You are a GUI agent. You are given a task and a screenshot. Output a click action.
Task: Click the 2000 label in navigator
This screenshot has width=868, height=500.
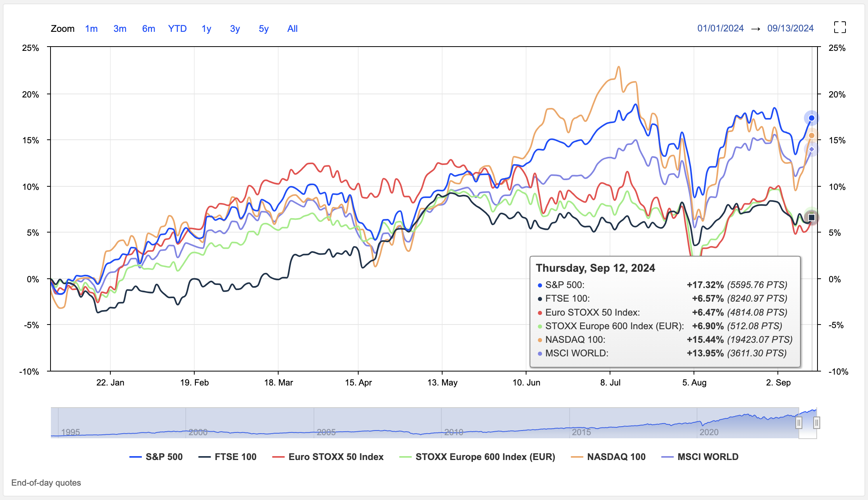pos(198,432)
